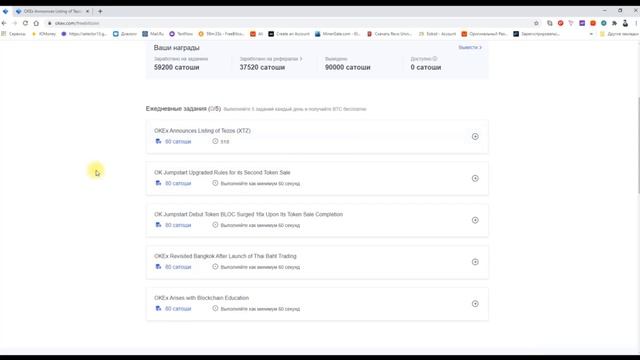Screen dimensions: 640x360
Task: Click reward coin icon in Tezos (XTZ) task
Action: coord(158,142)
